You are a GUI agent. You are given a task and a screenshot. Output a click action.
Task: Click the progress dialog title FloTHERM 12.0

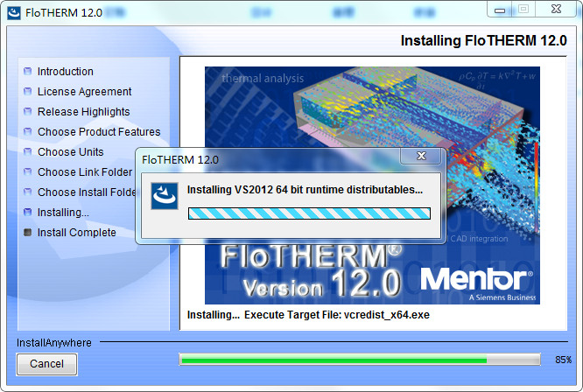180,160
